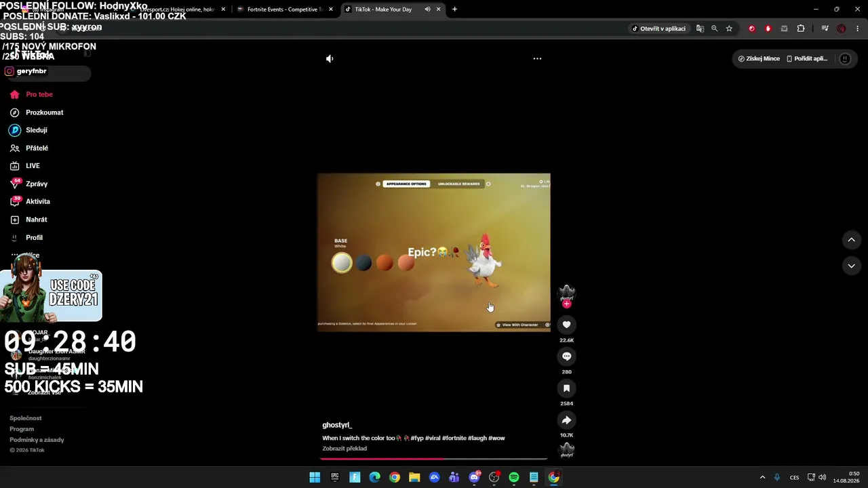This screenshot has width=868, height=488.
Task: Open the Chrome three-dot menu
Action: tap(858, 28)
